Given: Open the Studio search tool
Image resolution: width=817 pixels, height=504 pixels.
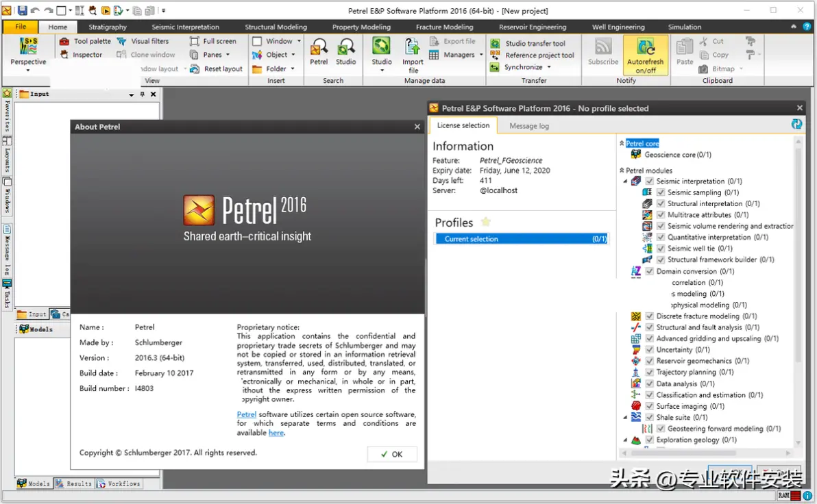Looking at the screenshot, I should pyautogui.click(x=345, y=52).
